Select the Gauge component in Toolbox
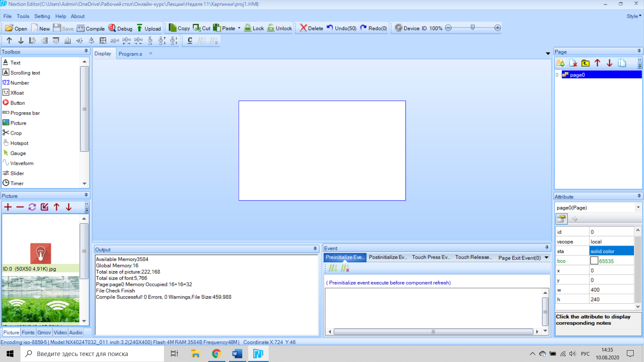The width and height of the screenshot is (644, 362). coord(18,153)
